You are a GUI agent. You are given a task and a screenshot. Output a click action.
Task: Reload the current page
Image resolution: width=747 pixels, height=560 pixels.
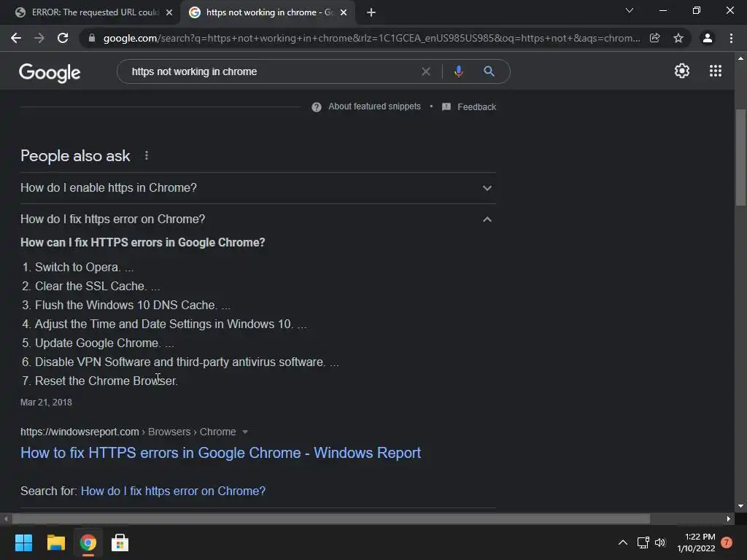click(x=63, y=38)
